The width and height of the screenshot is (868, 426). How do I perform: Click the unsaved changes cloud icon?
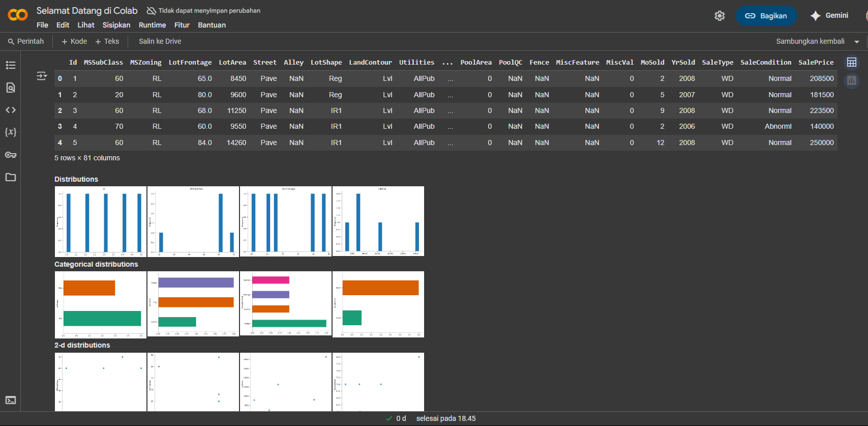coord(151,11)
